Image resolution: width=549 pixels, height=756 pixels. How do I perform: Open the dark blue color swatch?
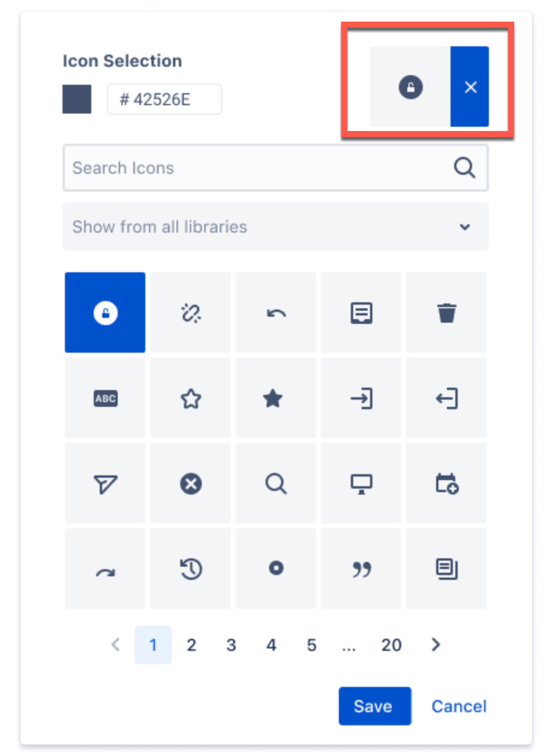click(77, 99)
